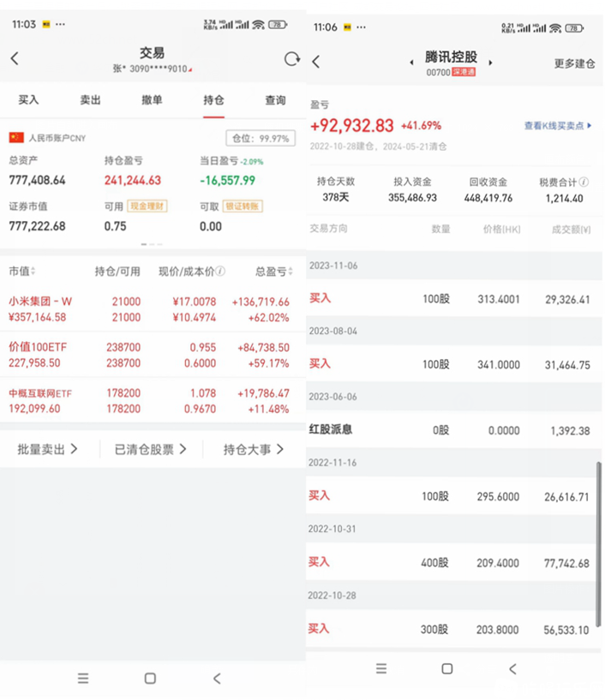This screenshot has height=700, width=605.
Task: Sort holdings by 市值
Action: pos(22,271)
